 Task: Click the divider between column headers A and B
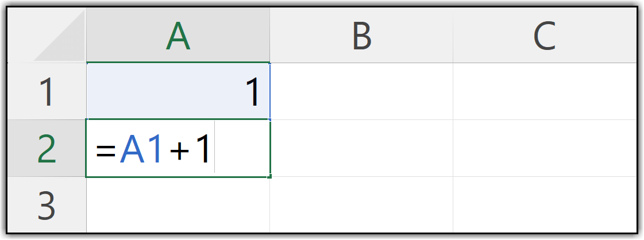click(269, 36)
